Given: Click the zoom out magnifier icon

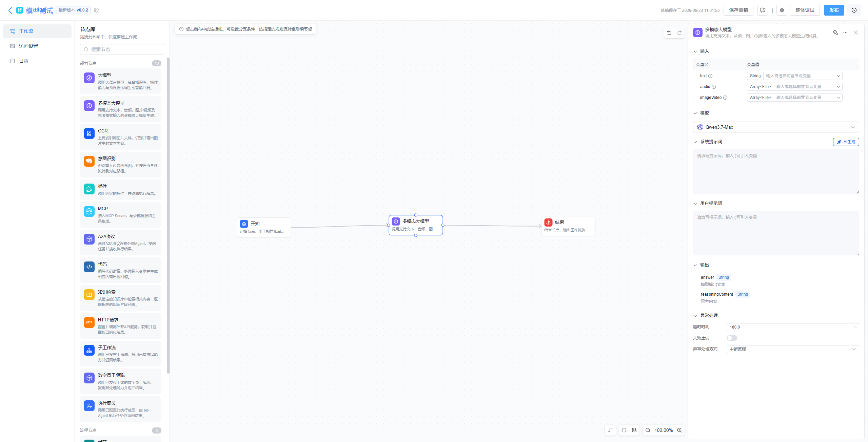Looking at the screenshot, I should pos(648,430).
